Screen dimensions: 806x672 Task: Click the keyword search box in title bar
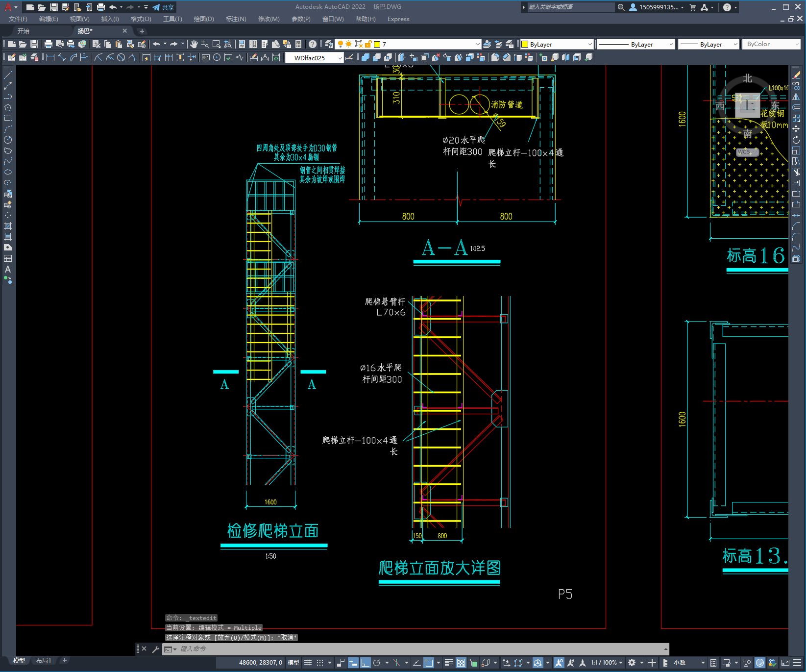pyautogui.click(x=571, y=7)
